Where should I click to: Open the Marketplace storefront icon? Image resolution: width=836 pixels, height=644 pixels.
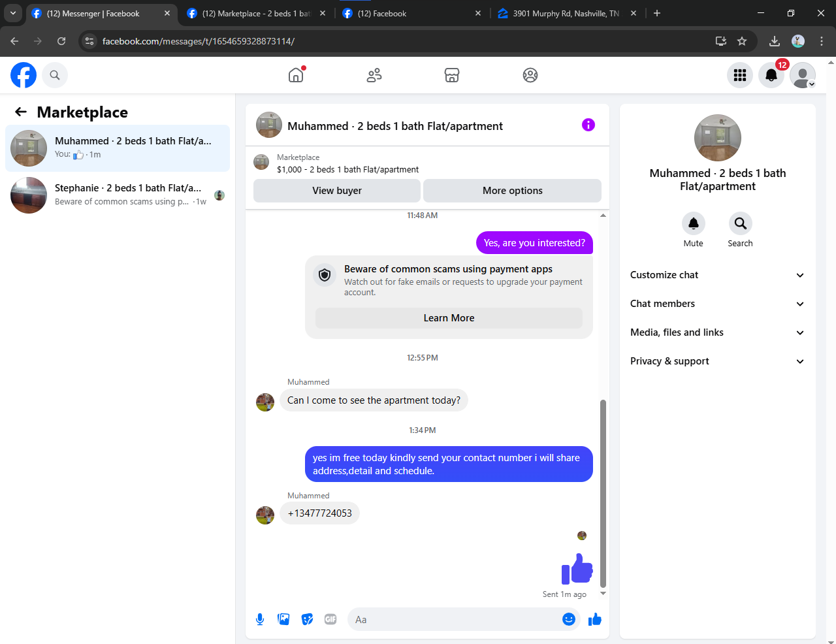(x=452, y=75)
